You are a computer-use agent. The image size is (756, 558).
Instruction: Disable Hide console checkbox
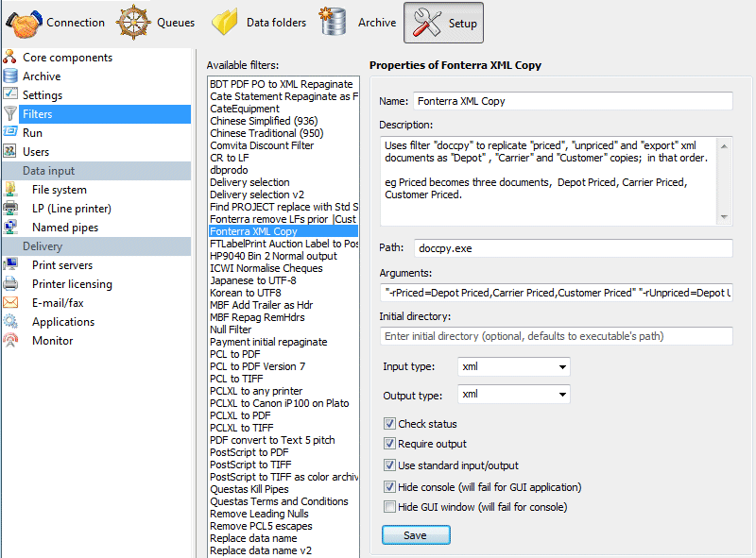point(389,486)
